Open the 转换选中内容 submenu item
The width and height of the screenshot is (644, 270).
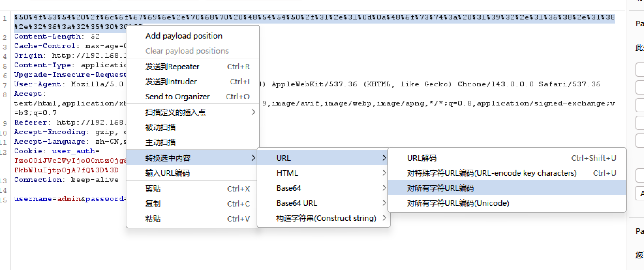pyautogui.click(x=193, y=158)
